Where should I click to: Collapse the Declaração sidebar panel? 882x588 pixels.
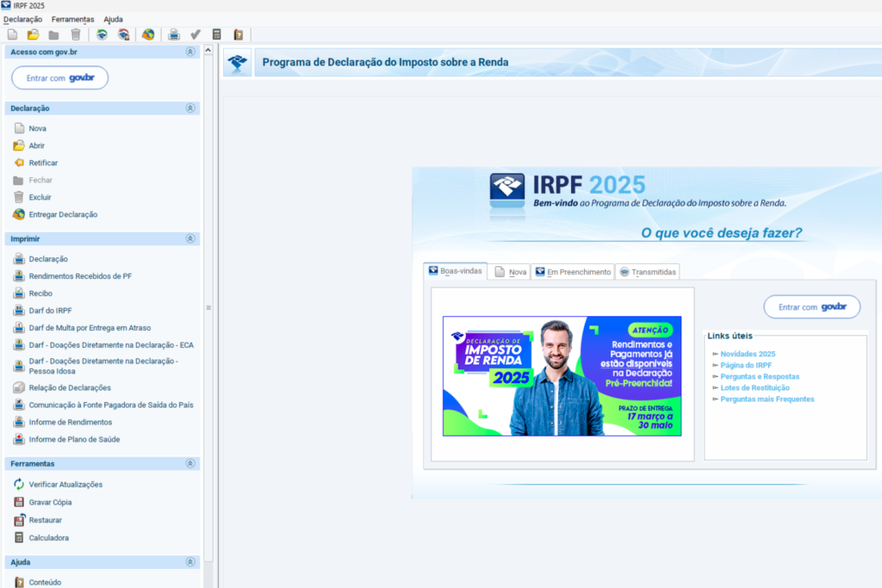click(x=190, y=108)
